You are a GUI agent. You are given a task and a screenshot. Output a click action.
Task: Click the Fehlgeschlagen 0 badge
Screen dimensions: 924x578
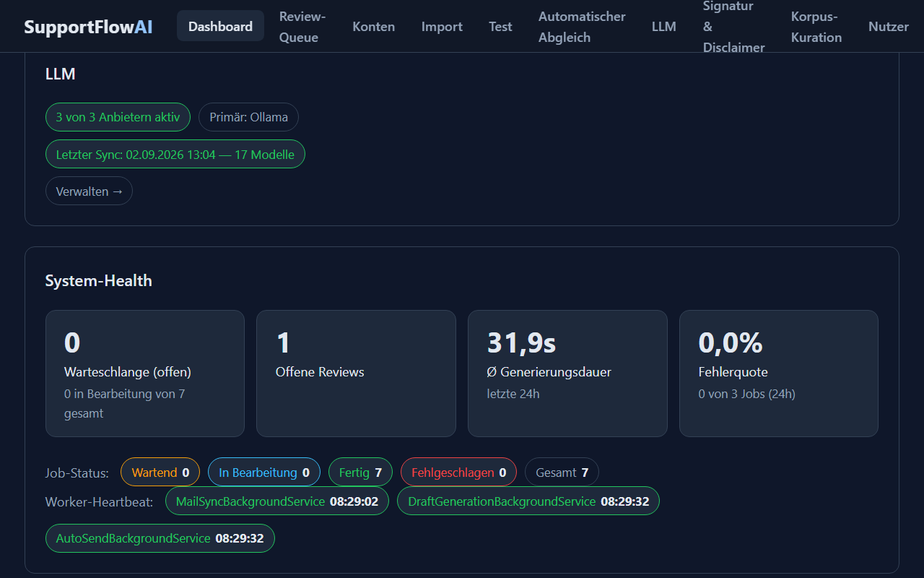458,473
